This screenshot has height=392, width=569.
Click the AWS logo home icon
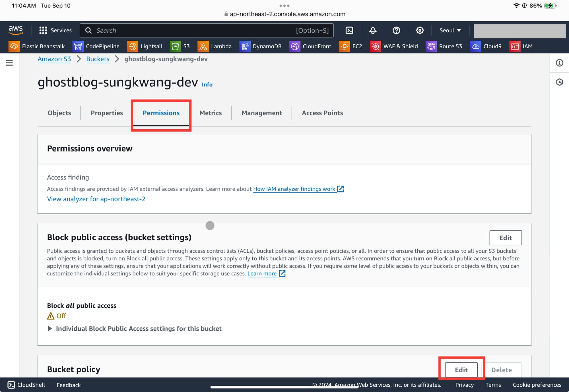[16, 30]
